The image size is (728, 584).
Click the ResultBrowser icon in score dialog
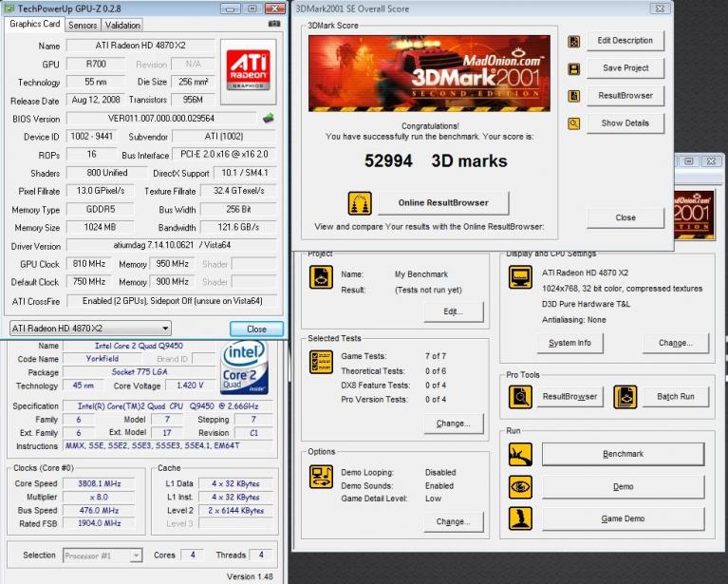click(574, 96)
